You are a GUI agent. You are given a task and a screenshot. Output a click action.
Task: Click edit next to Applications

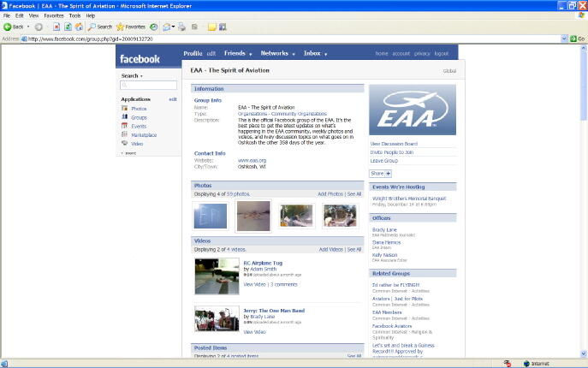click(173, 99)
